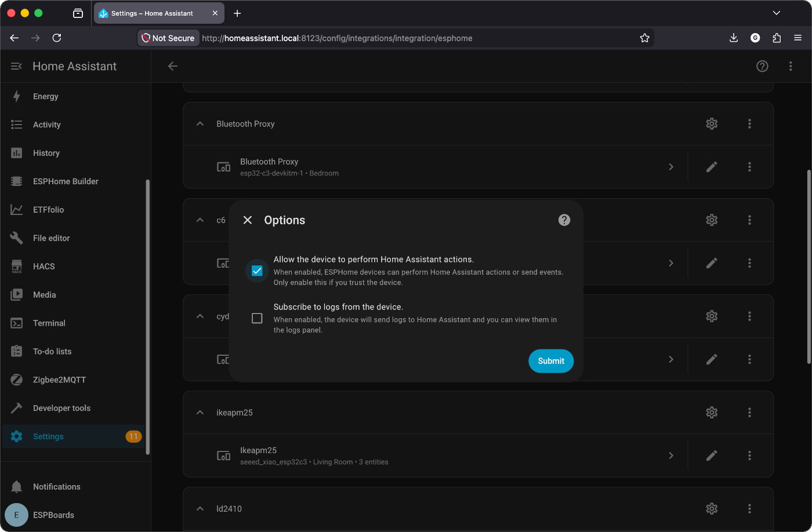This screenshot has height=532, width=812.
Task: Click the Not Secure site indicator
Action: tap(168, 38)
